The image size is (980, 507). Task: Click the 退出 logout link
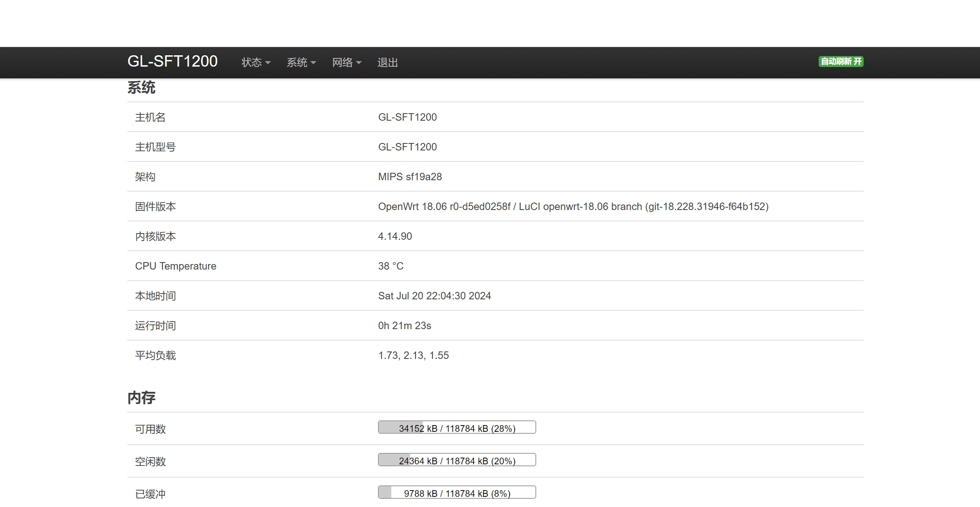coord(387,62)
